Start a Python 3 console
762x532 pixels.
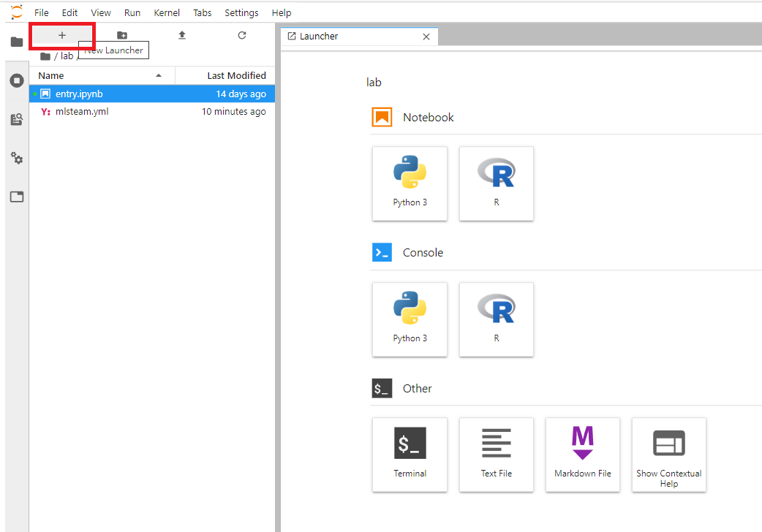[x=410, y=319]
